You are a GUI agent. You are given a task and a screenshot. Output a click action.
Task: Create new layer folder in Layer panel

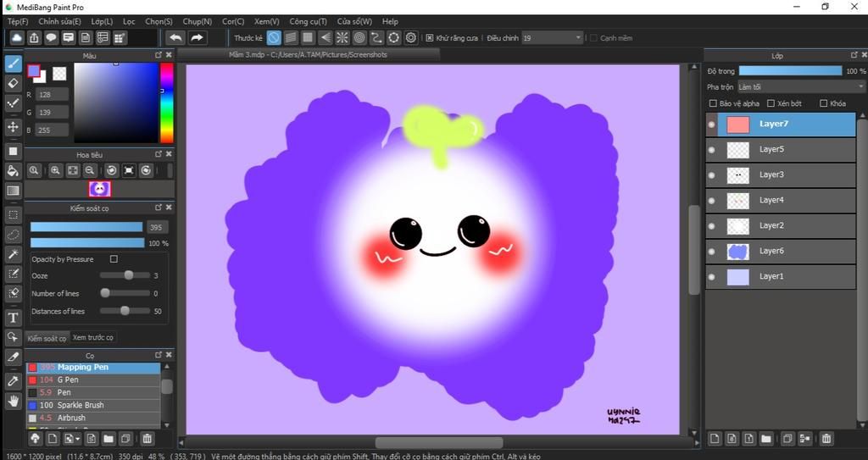766,439
